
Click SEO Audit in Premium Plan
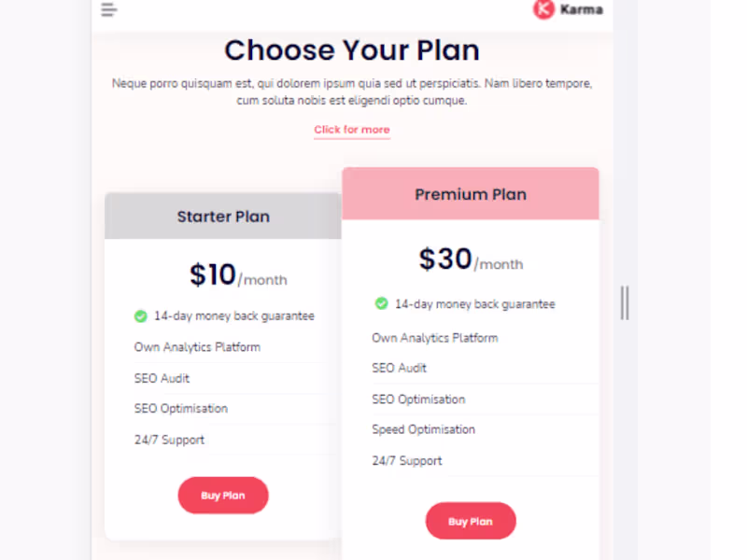click(x=400, y=368)
